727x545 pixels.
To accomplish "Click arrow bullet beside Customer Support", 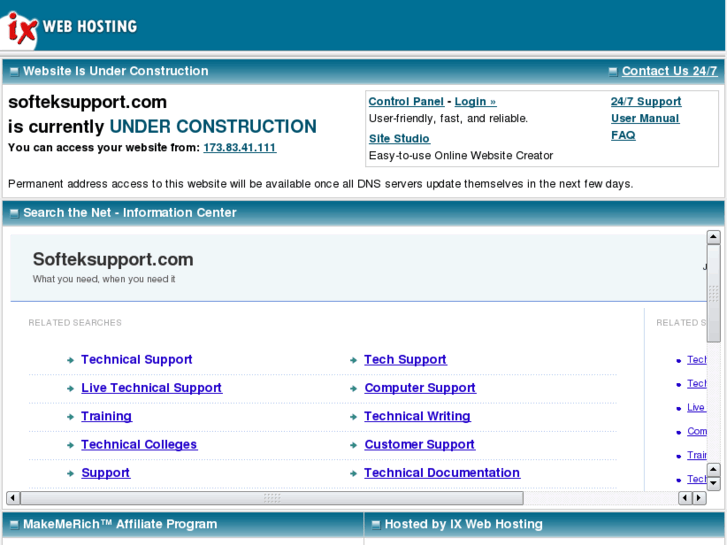I will [353, 445].
